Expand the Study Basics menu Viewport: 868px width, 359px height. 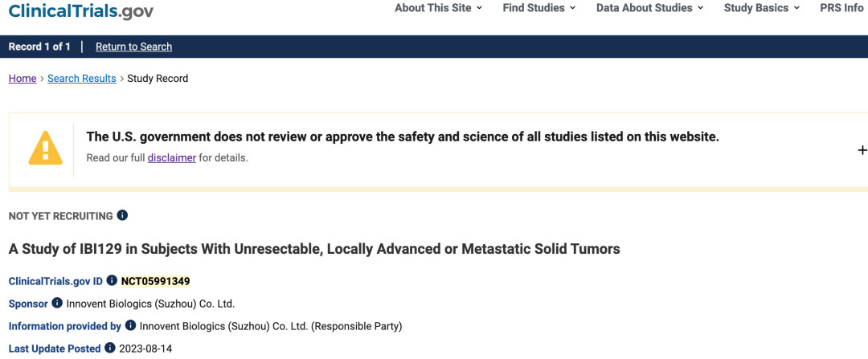tap(761, 8)
